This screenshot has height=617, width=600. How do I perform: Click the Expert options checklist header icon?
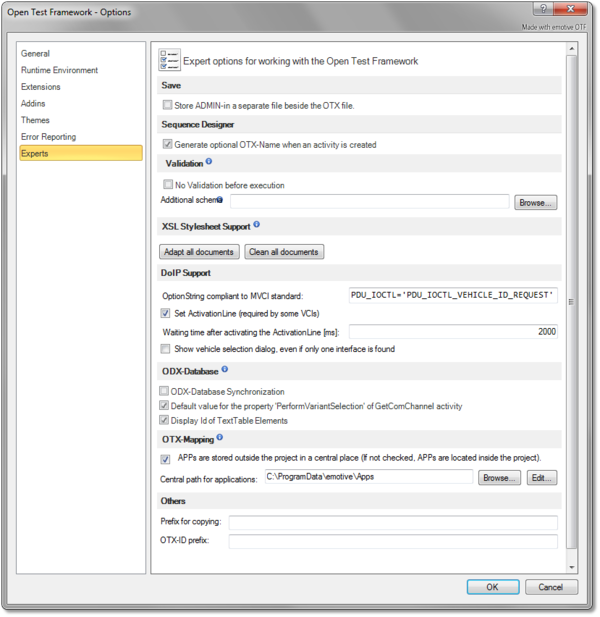click(x=169, y=61)
